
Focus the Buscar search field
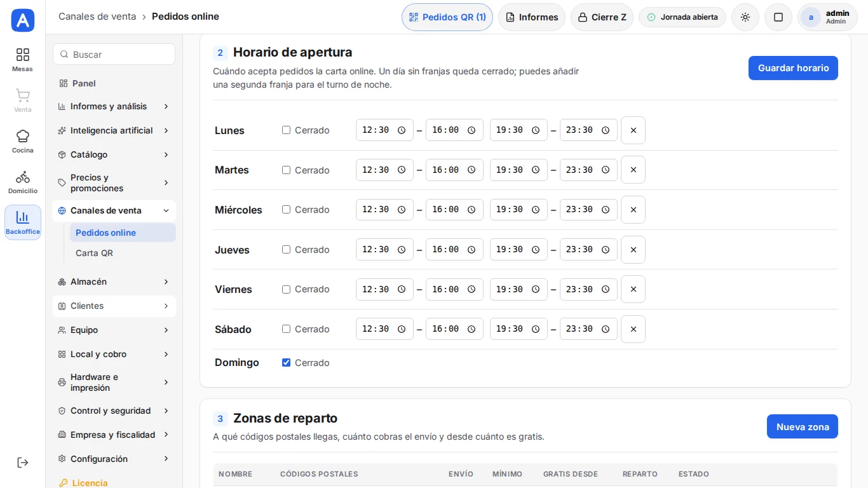pyautogui.click(x=114, y=55)
